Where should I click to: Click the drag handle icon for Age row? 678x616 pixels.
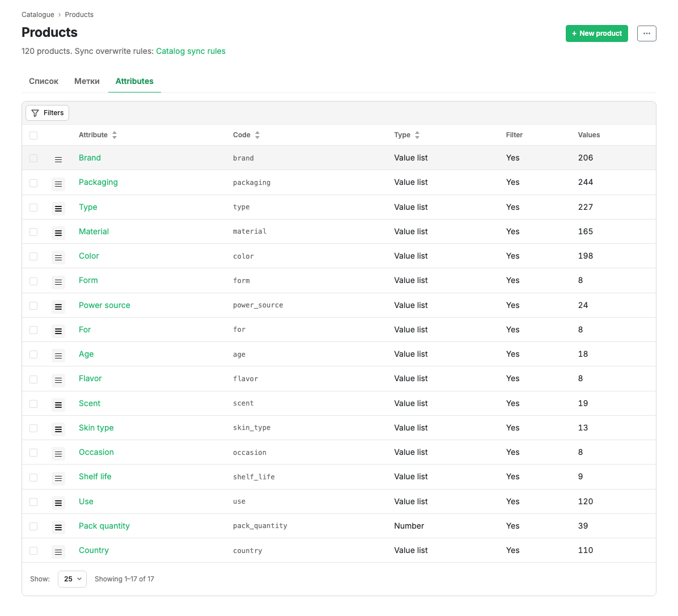pyautogui.click(x=58, y=356)
